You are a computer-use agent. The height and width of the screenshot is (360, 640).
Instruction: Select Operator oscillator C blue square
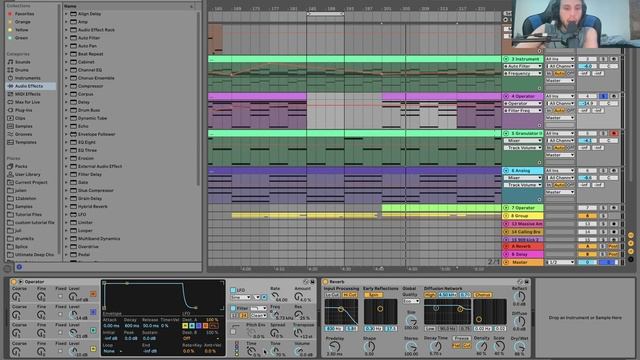point(93,312)
